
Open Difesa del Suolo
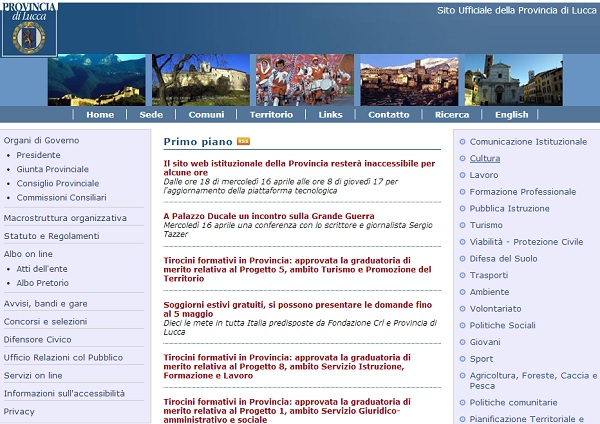click(x=503, y=259)
